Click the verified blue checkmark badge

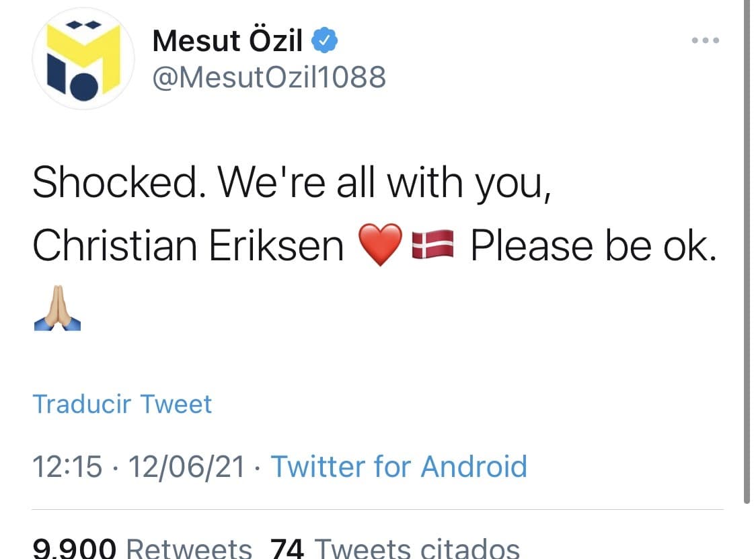[324, 40]
